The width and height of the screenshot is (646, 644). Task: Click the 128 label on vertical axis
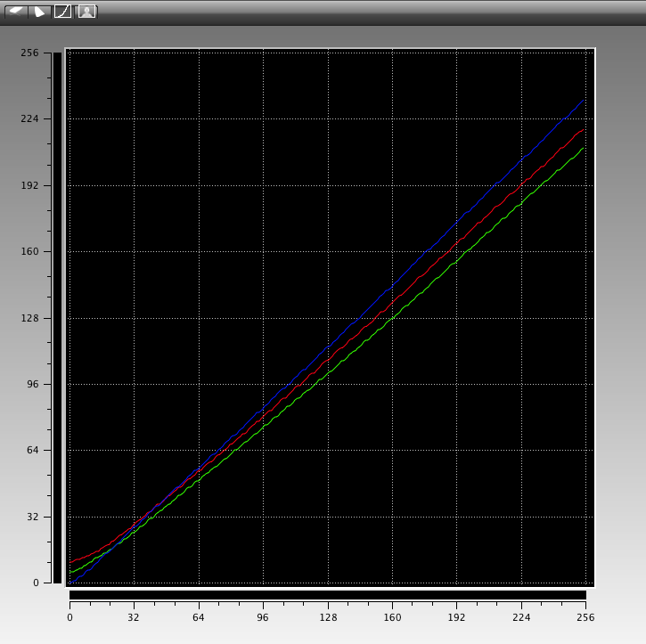[x=29, y=318]
